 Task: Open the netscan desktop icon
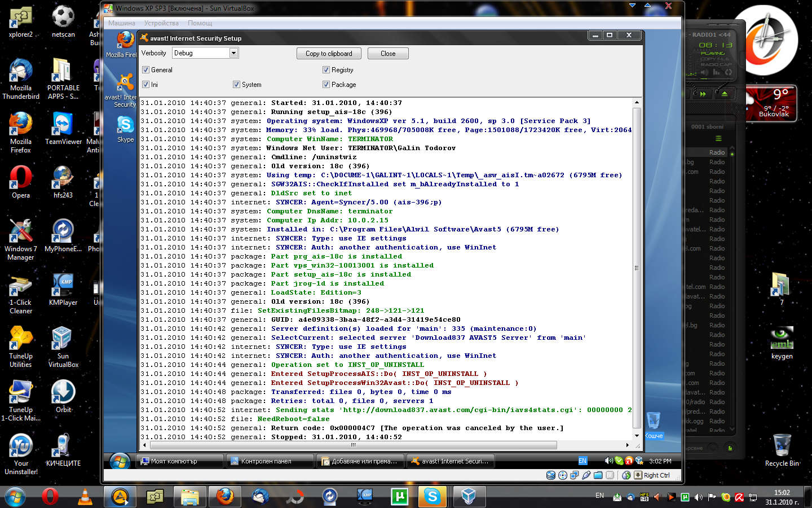pos(63,23)
